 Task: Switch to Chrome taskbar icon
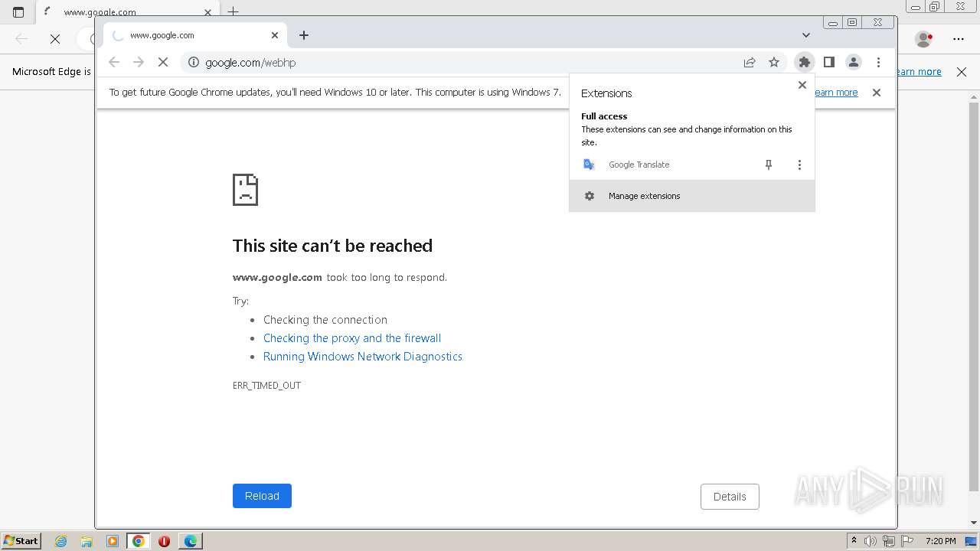(139, 541)
